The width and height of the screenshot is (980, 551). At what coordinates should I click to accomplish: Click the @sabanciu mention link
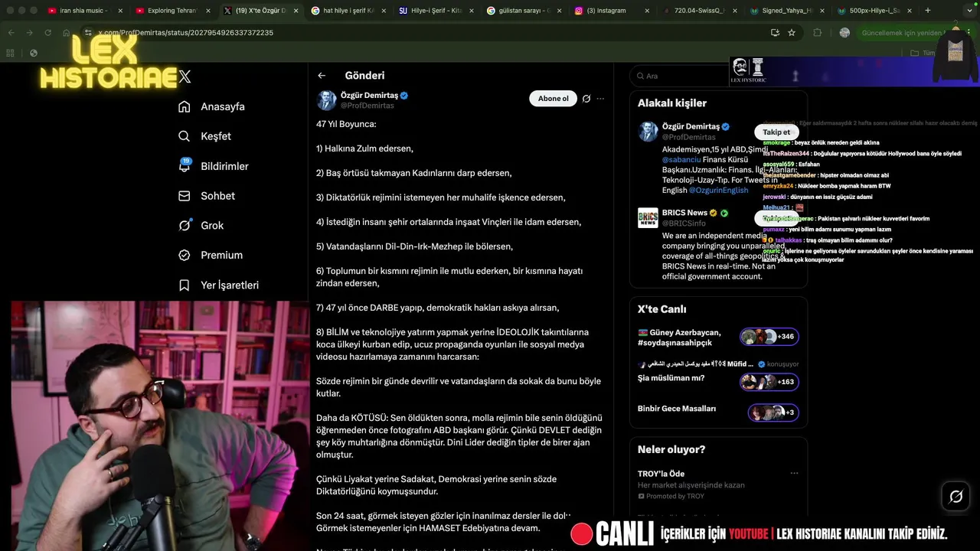coord(681,160)
